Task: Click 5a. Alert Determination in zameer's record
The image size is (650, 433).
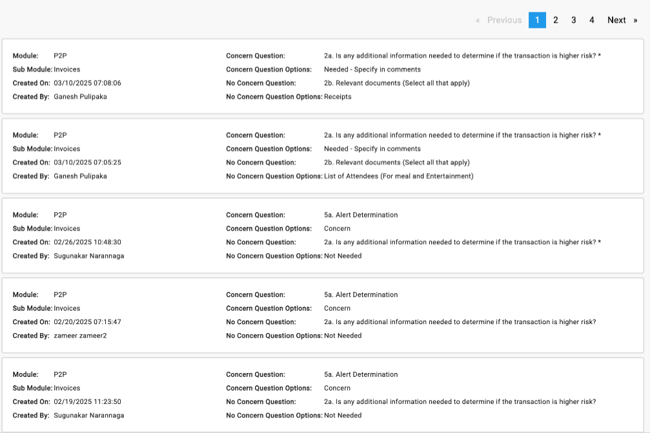Action: coord(360,295)
